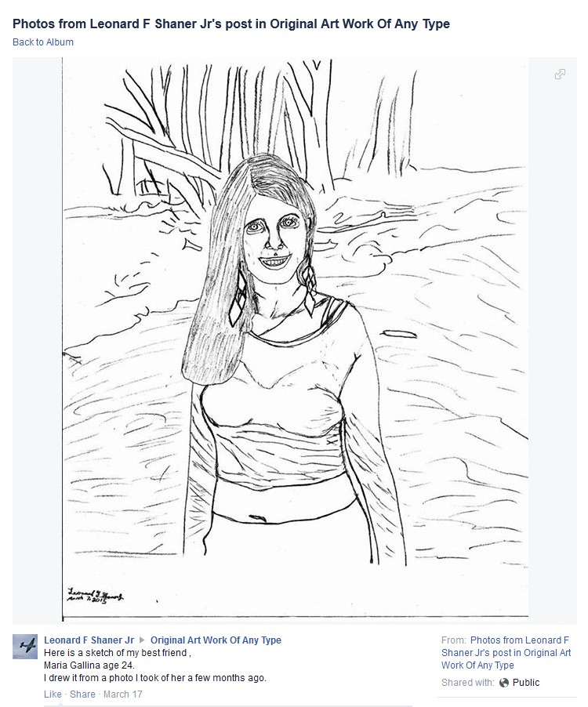Like this photo post

pyautogui.click(x=53, y=694)
